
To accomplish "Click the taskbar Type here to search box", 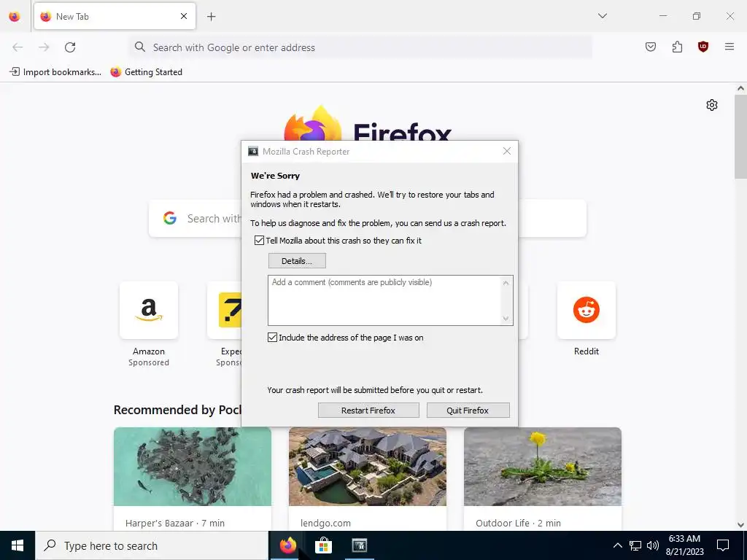I will pyautogui.click(x=152, y=545).
